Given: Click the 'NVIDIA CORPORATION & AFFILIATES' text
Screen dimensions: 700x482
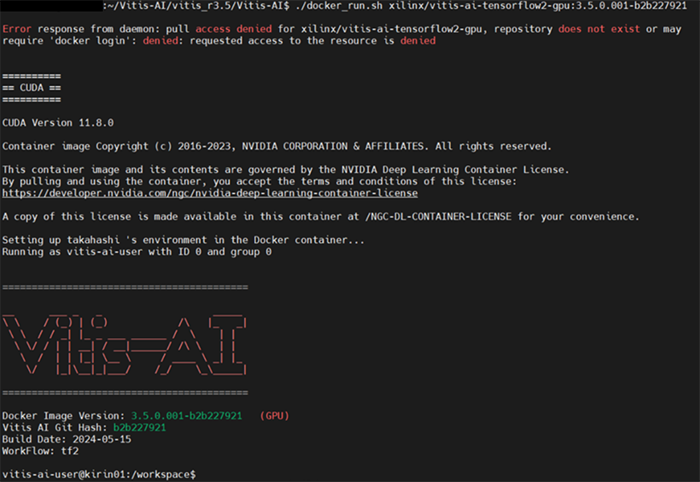Looking at the screenshot, I should (333, 146).
